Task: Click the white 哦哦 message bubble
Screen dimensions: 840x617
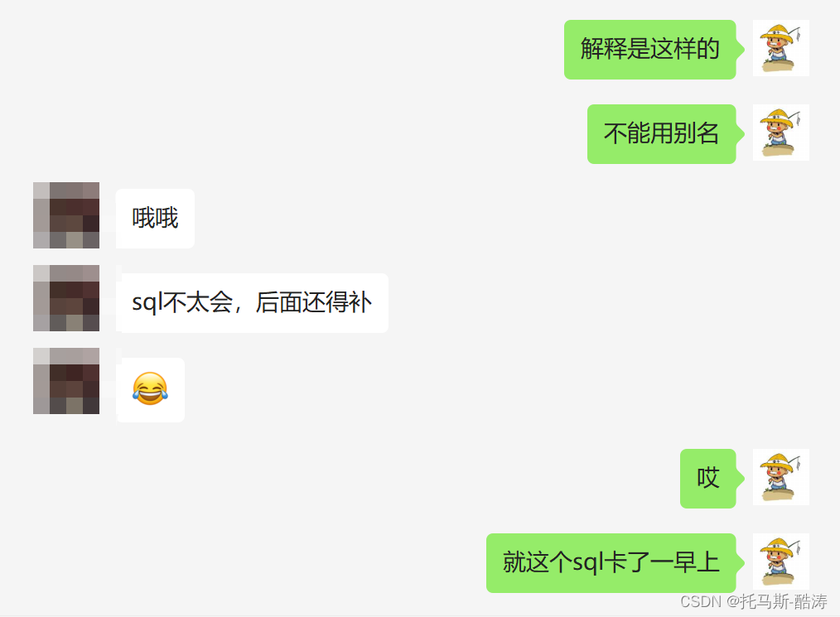Action: click(x=156, y=219)
